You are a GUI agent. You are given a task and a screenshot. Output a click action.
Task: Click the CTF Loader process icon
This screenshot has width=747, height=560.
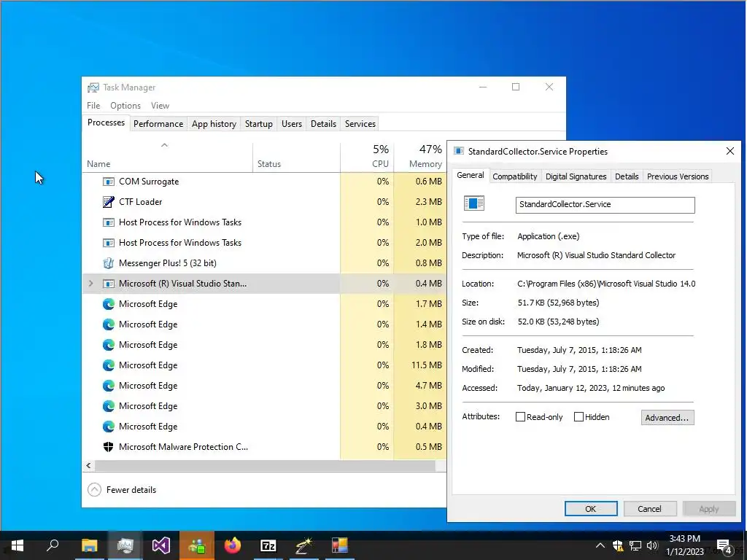(109, 202)
